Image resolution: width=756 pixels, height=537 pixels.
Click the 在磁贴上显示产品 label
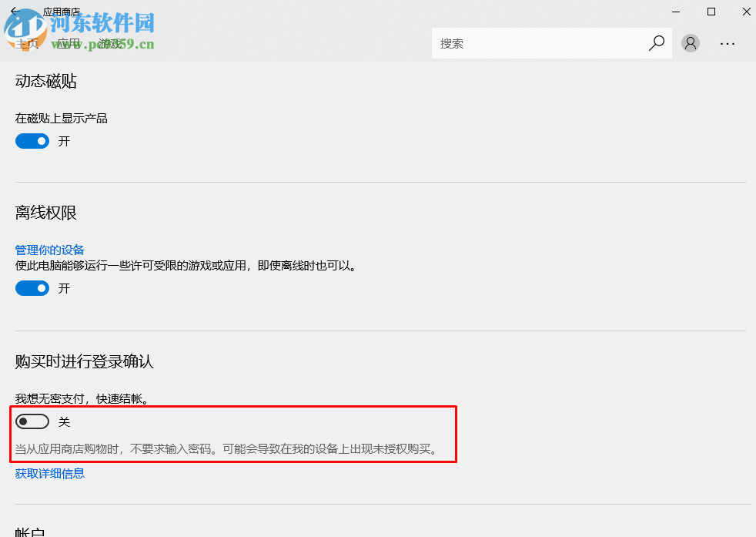pos(60,118)
